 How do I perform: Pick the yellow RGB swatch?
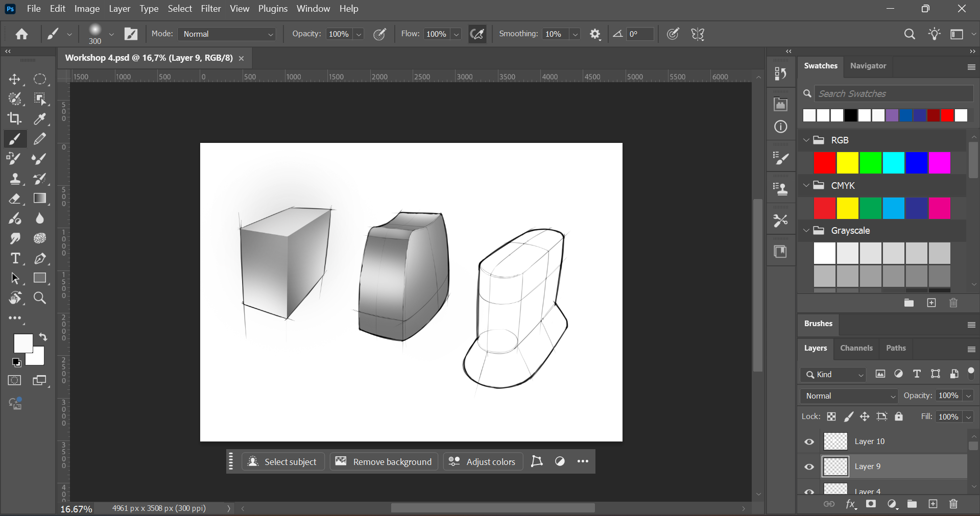tap(847, 163)
